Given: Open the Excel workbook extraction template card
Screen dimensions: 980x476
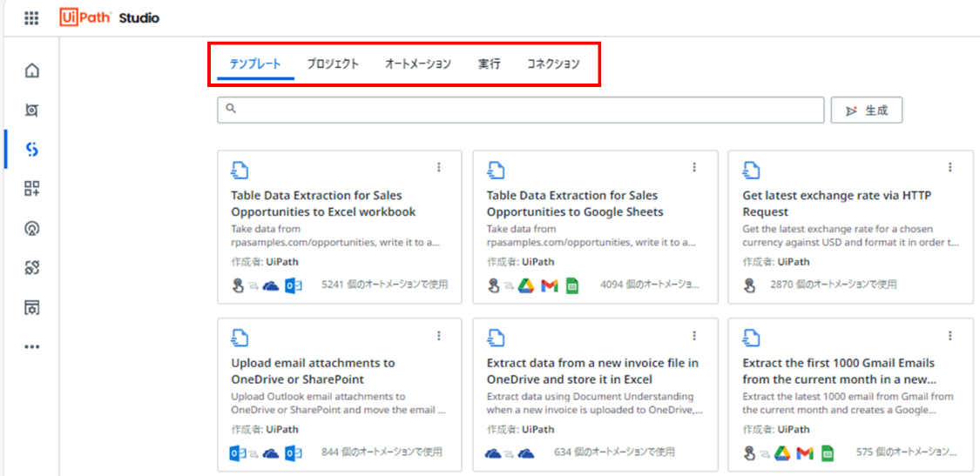Looking at the screenshot, I should point(340,227).
